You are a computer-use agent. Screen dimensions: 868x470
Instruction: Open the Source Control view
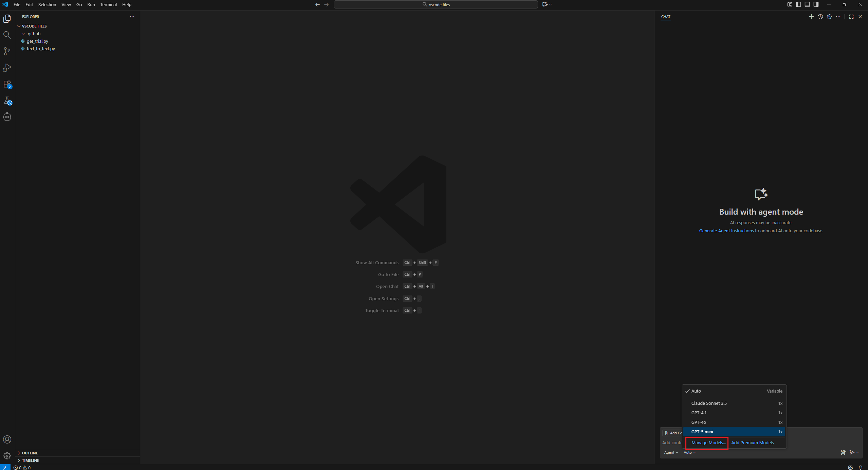coord(7,51)
